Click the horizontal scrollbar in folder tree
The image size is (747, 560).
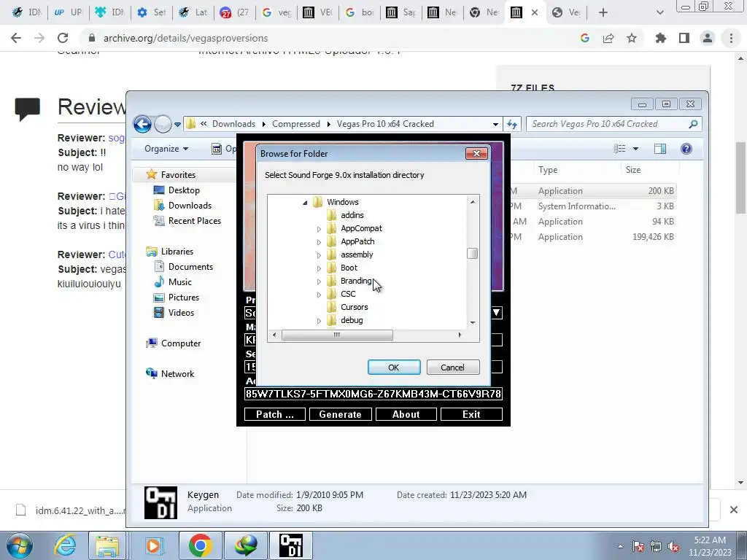(337, 335)
